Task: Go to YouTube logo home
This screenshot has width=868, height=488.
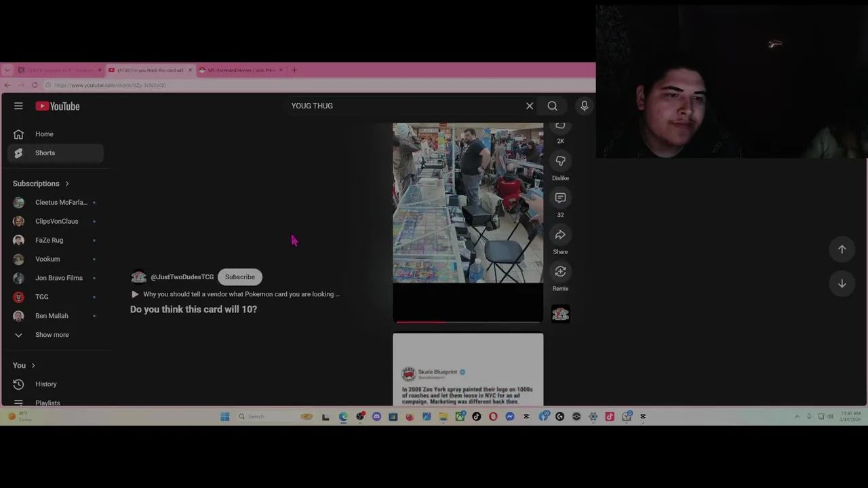Action: click(x=58, y=106)
